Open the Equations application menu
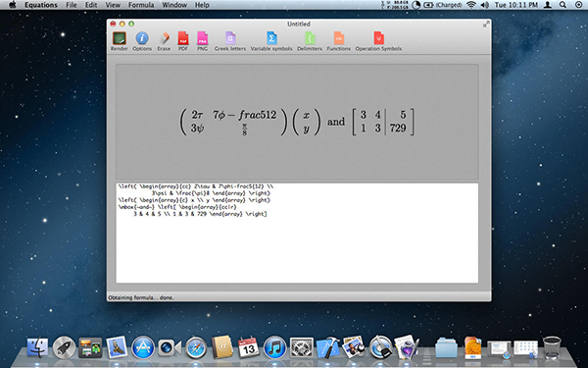Viewport: 588px width, 368px height. [41, 5]
